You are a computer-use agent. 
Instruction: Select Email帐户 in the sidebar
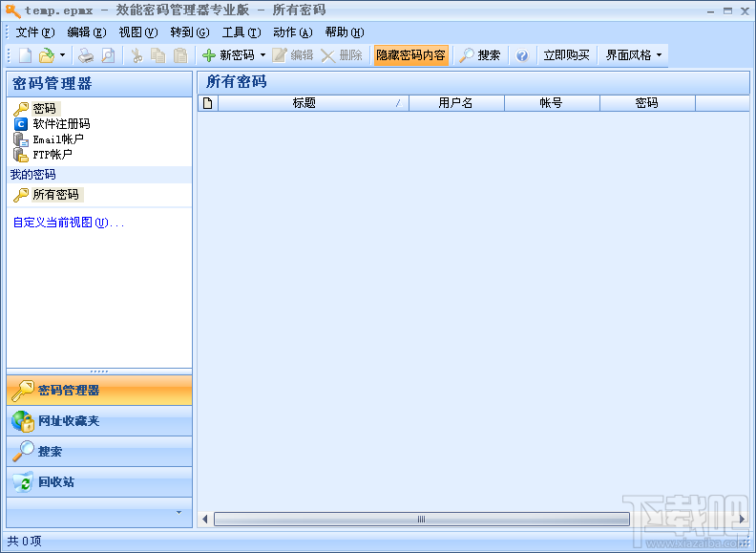point(58,139)
